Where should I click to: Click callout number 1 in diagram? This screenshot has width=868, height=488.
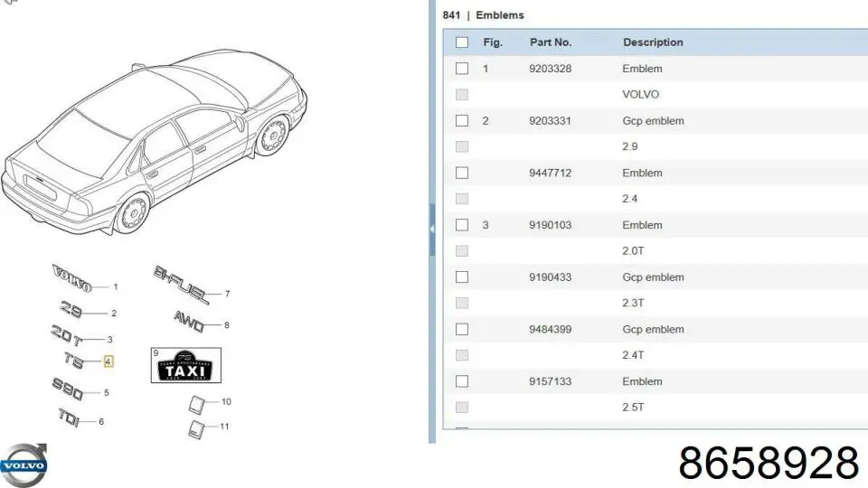115,286
